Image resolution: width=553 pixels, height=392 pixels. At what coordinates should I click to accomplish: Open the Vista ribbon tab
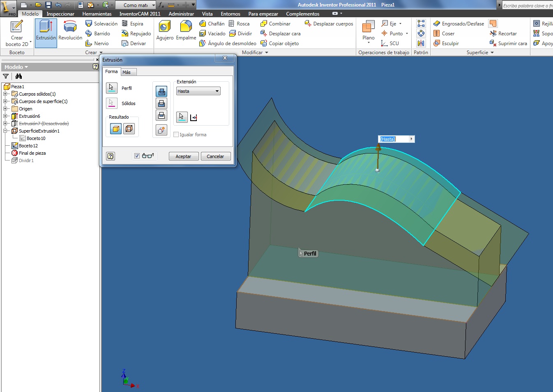tap(207, 14)
